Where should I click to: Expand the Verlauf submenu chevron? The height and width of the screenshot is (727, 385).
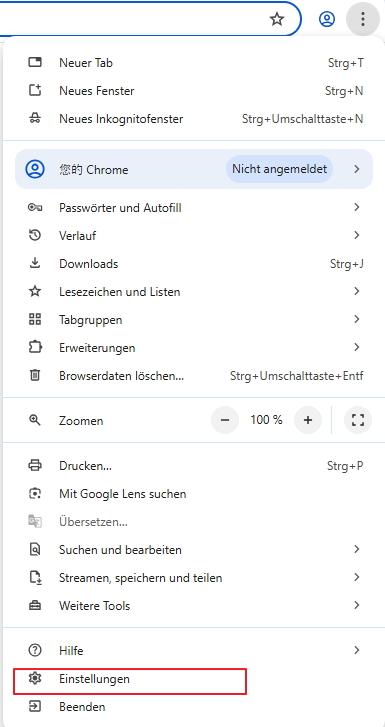click(357, 235)
